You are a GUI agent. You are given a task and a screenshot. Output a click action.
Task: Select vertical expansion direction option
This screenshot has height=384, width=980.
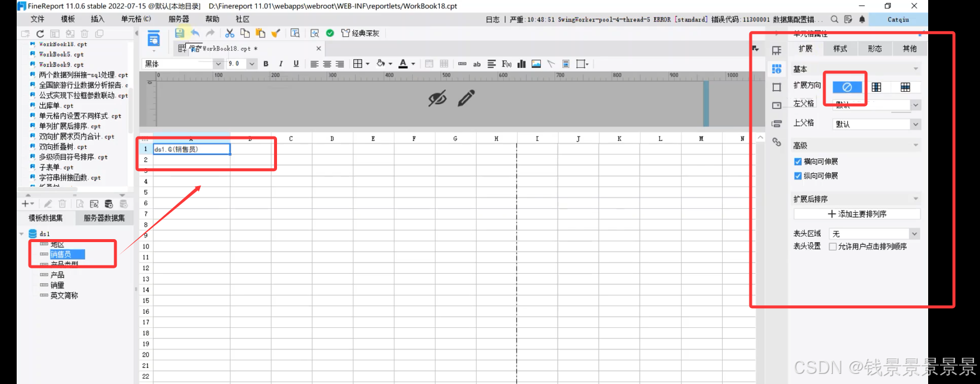click(x=876, y=87)
